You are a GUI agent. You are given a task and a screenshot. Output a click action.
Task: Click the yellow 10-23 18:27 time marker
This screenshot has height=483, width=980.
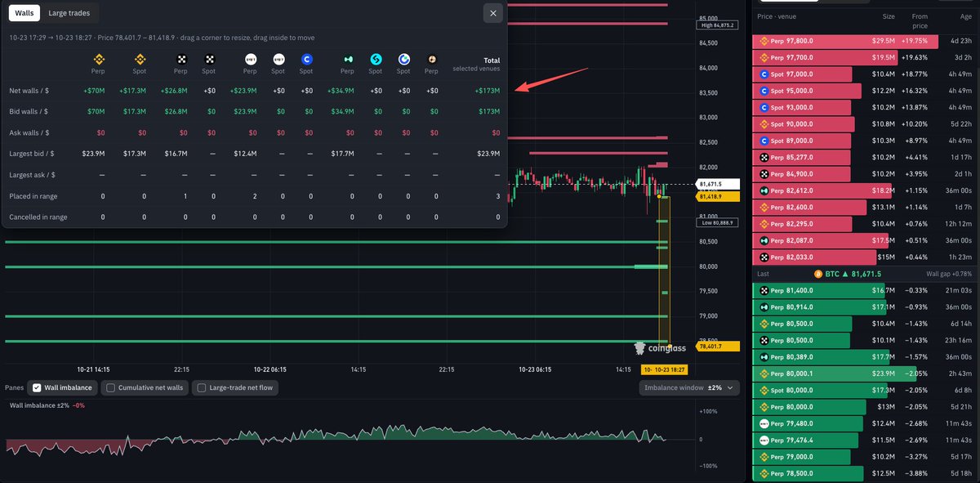[665, 369]
